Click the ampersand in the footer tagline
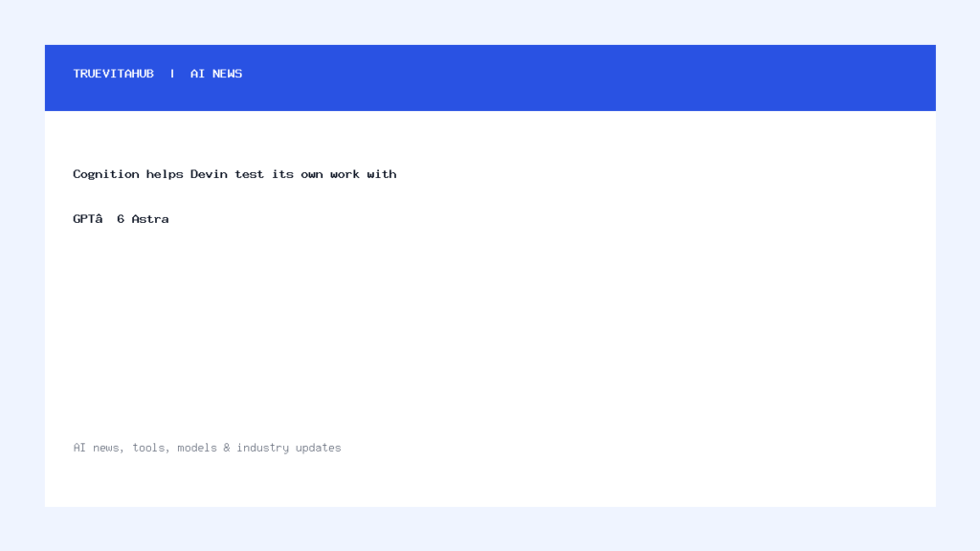This screenshot has height=551, width=980. (226, 448)
